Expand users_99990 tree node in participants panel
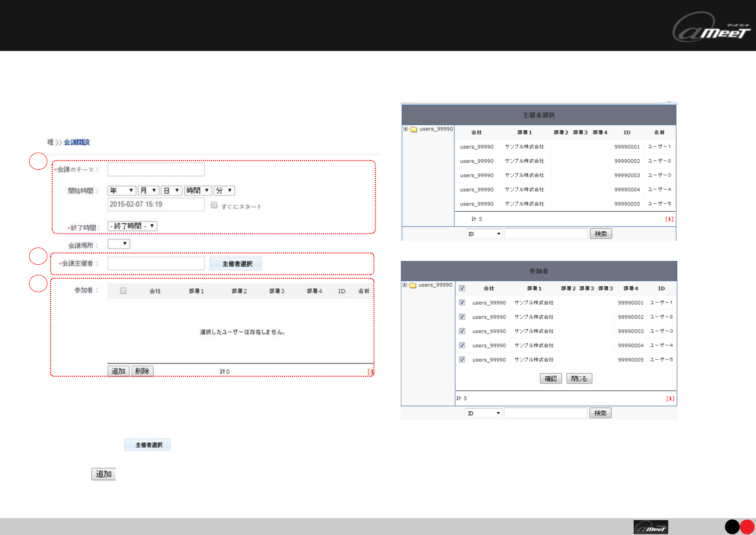Screen dimensions: 756x535 pyautogui.click(x=404, y=285)
